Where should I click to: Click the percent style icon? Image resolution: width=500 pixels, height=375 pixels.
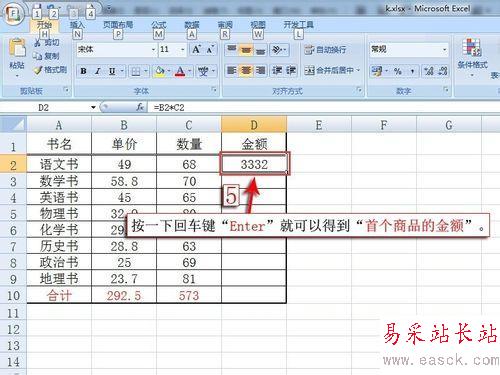coord(397,71)
